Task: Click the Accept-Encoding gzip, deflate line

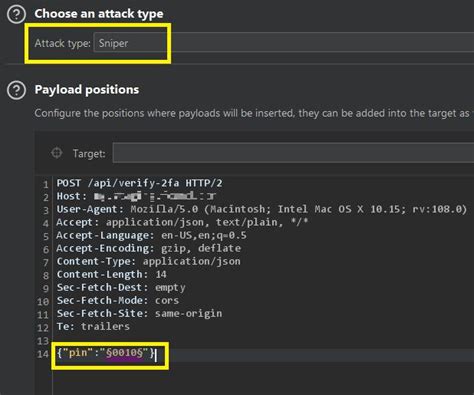Action: click(x=148, y=248)
